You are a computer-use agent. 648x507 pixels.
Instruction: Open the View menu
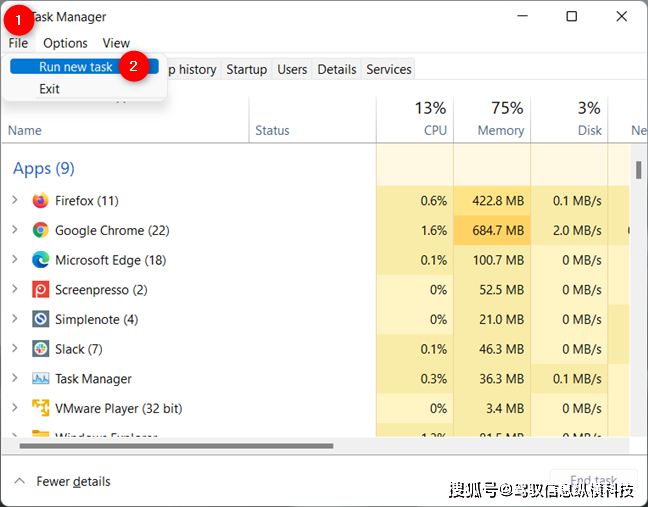(x=116, y=43)
